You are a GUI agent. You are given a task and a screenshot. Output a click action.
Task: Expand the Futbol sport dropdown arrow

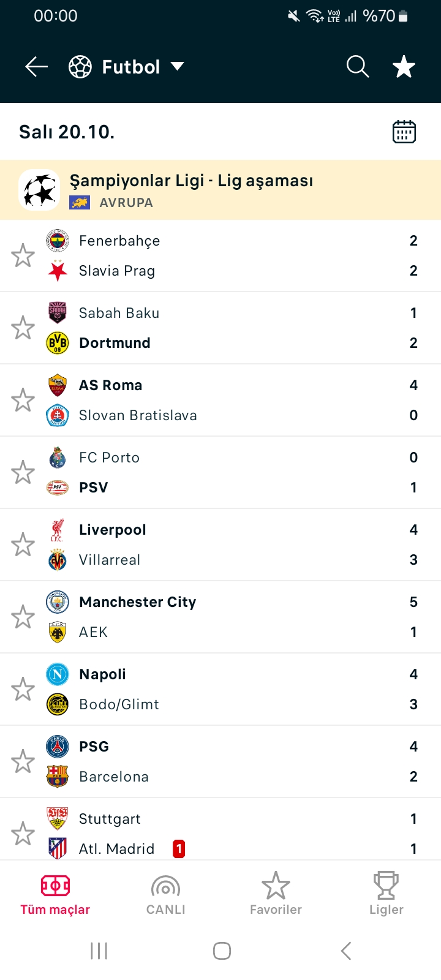[178, 66]
